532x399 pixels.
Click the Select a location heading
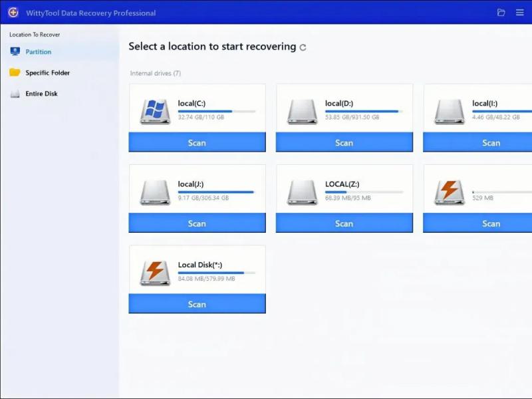(x=212, y=47)
